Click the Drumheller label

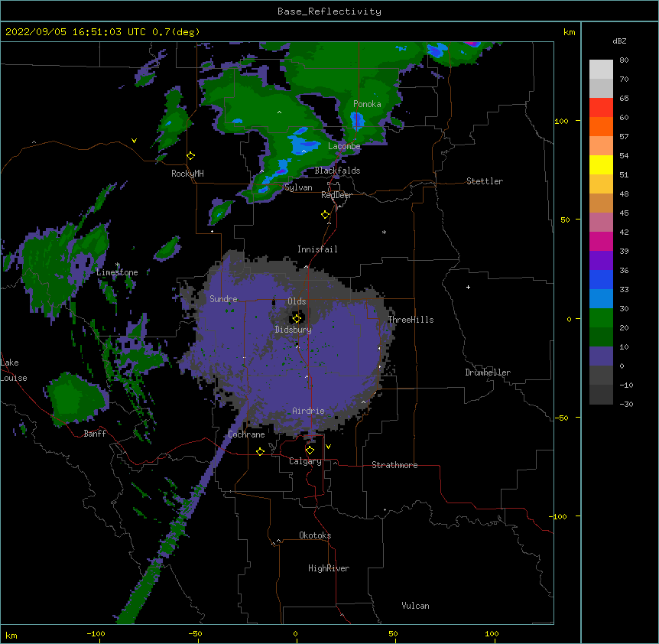coord(488,372)
